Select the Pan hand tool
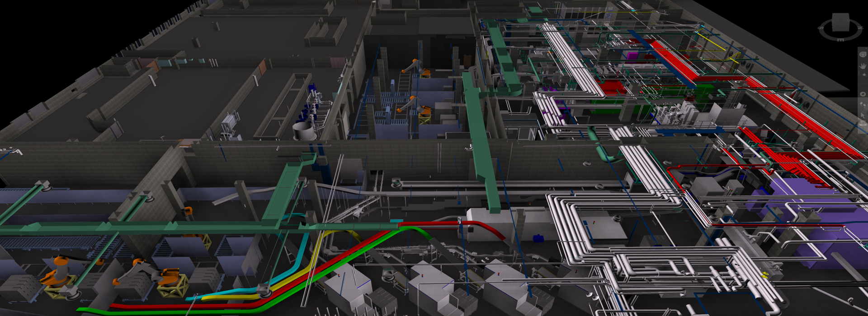 tap(863, 66)
